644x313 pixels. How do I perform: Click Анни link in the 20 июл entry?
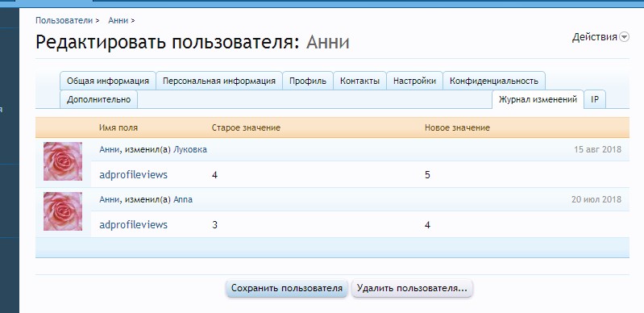pyautogui.click(x=110, y=199)
